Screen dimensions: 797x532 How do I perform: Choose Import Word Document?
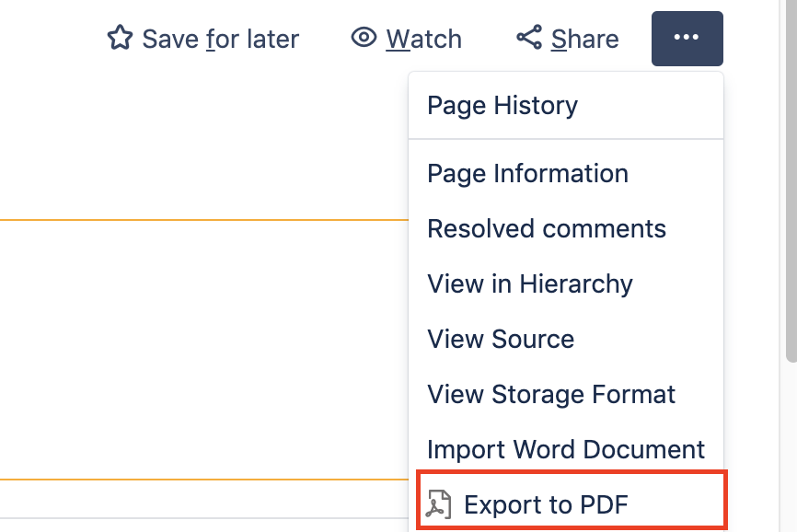coord(566,449)
